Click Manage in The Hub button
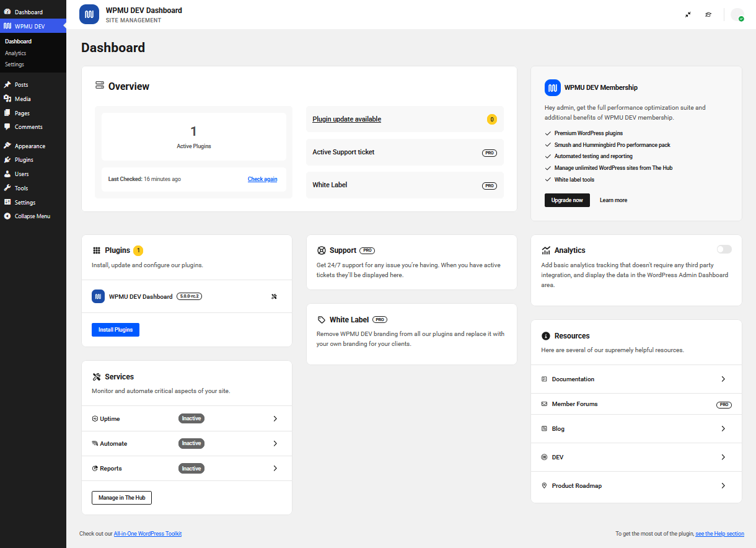This screenshot has width=756, height=548. [121, 498]
